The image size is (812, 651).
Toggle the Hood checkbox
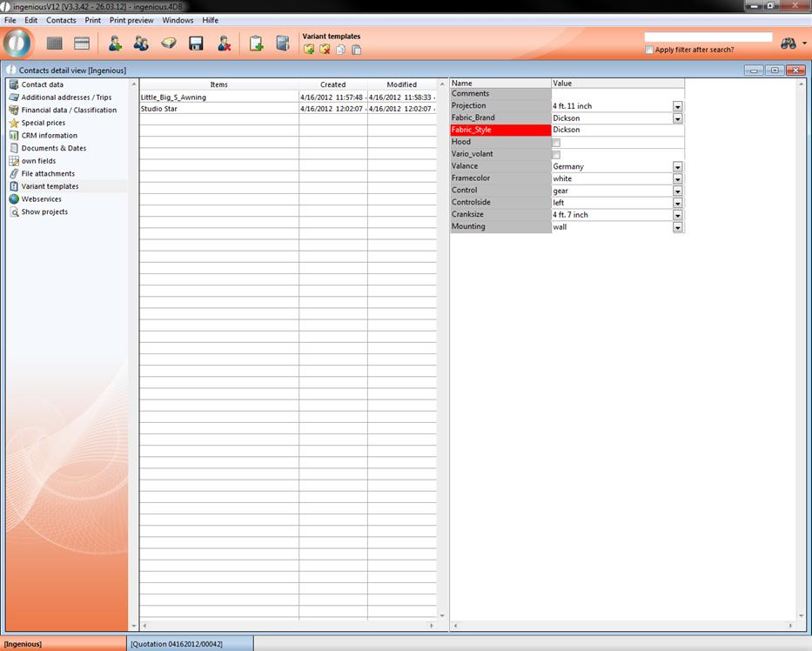tap(556, 143)
